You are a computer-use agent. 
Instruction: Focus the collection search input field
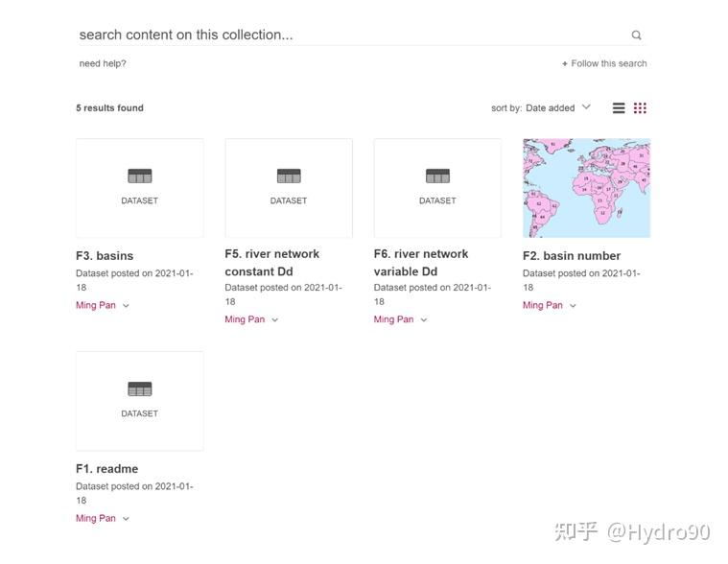(x=345, y=35)
